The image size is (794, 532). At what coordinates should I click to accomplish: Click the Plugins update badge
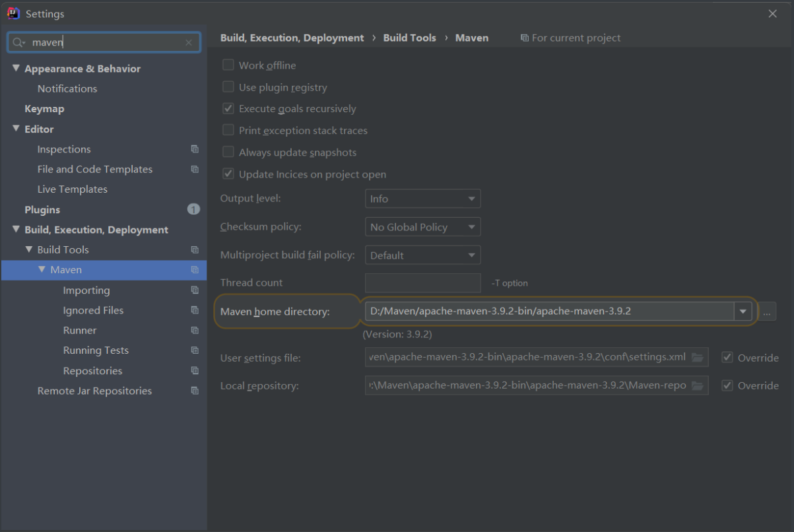tap(193, 209)
